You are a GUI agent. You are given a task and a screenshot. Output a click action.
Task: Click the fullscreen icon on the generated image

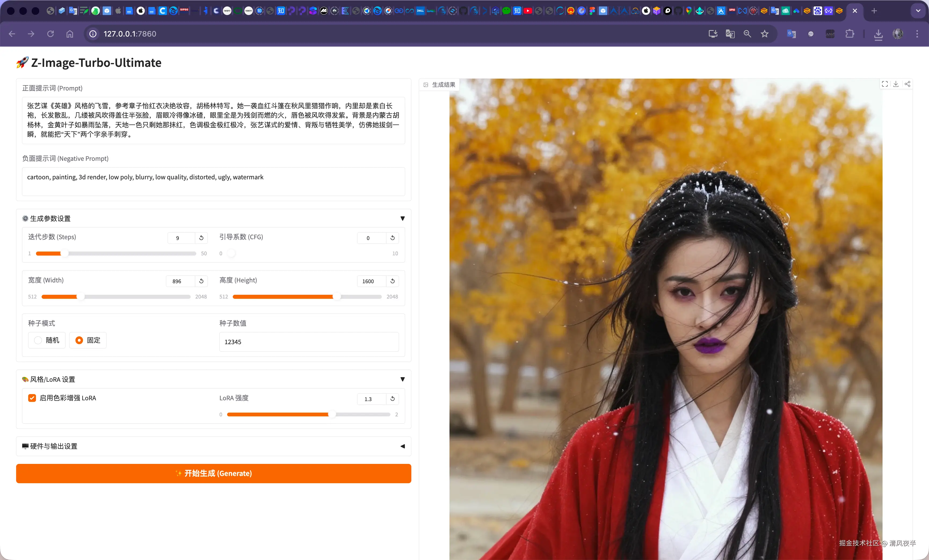click(884, 84)
